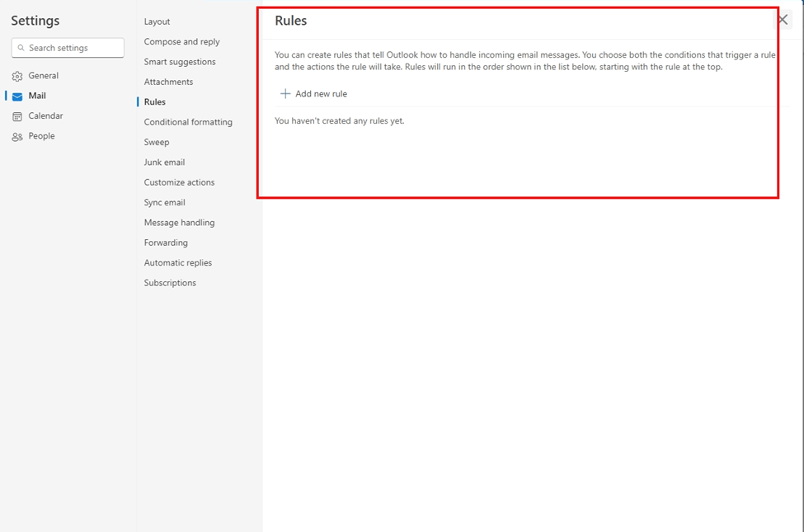Open the Forwarding settings section
This screenshot has height=532, width=804.
click(166, 242)
